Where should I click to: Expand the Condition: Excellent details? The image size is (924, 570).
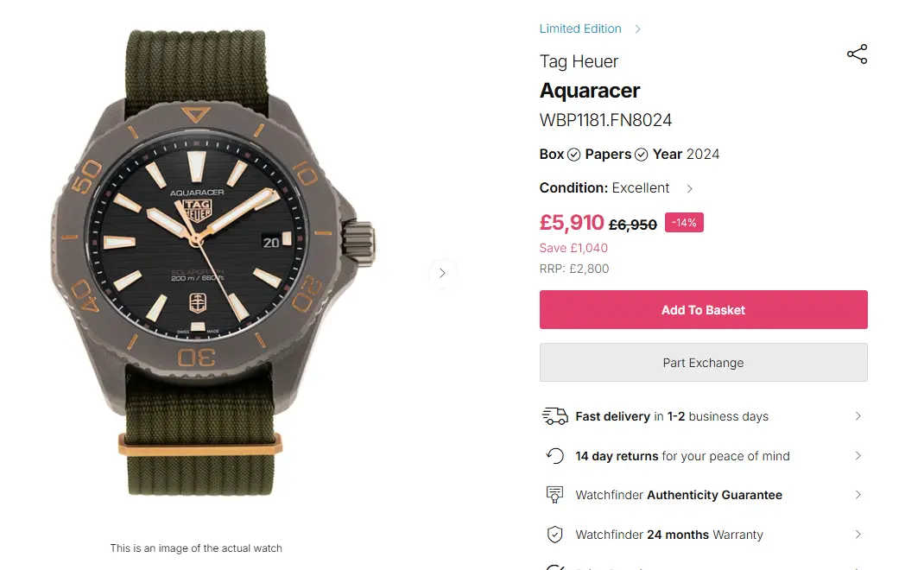(x=689, y=188)
